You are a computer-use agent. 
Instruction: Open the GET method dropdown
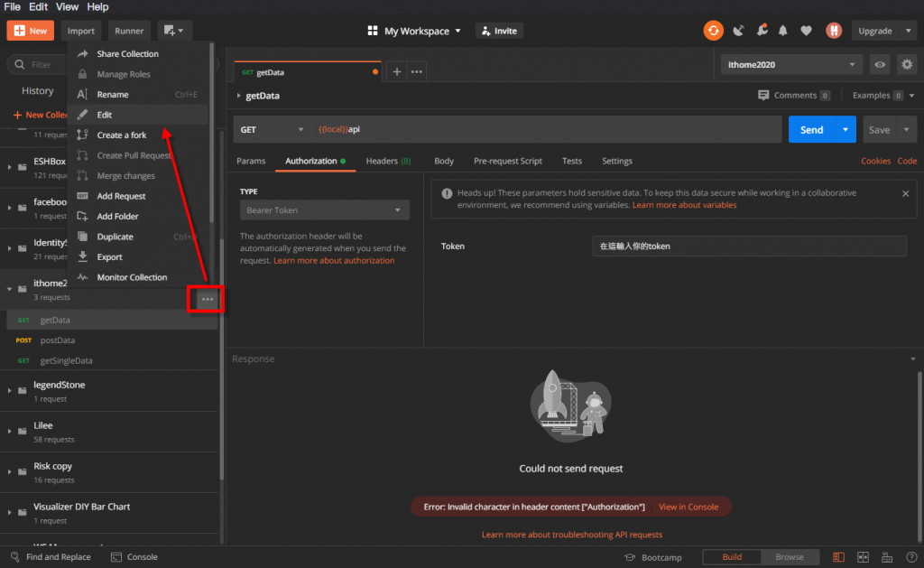click(272, 129)
